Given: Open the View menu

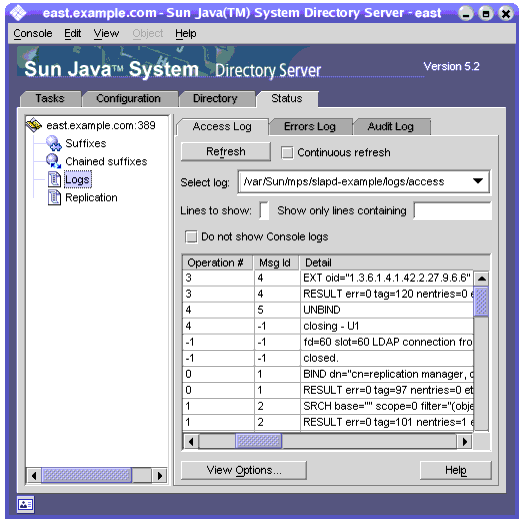Looking at the screenshot, I should tap(106, 34).
